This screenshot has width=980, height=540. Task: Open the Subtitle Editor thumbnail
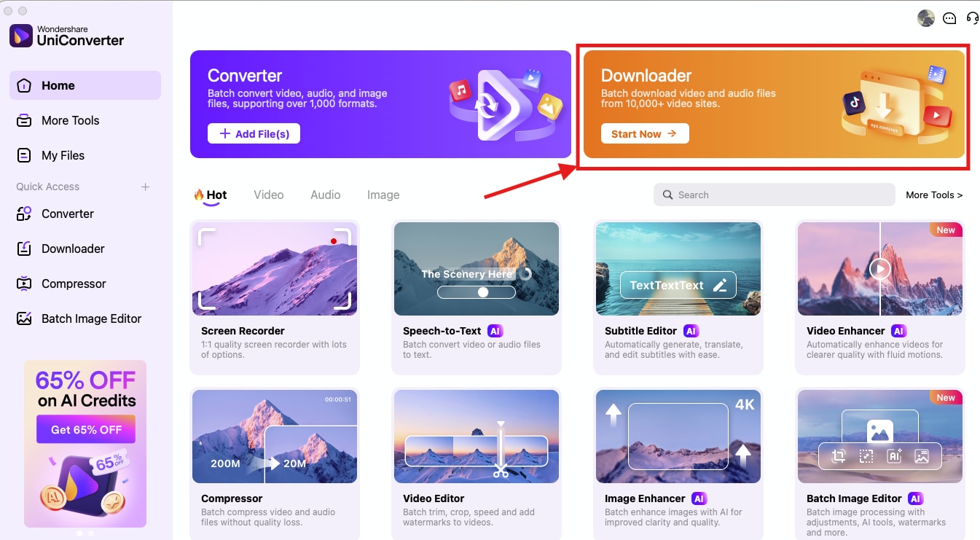(x=678, y=269)
